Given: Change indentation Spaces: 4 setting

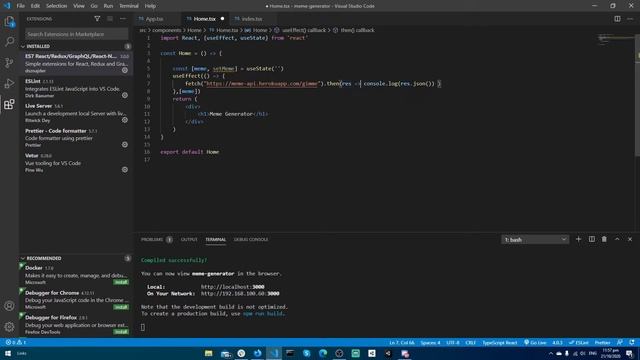Looking at the screenshot, I should click(430, 342).
